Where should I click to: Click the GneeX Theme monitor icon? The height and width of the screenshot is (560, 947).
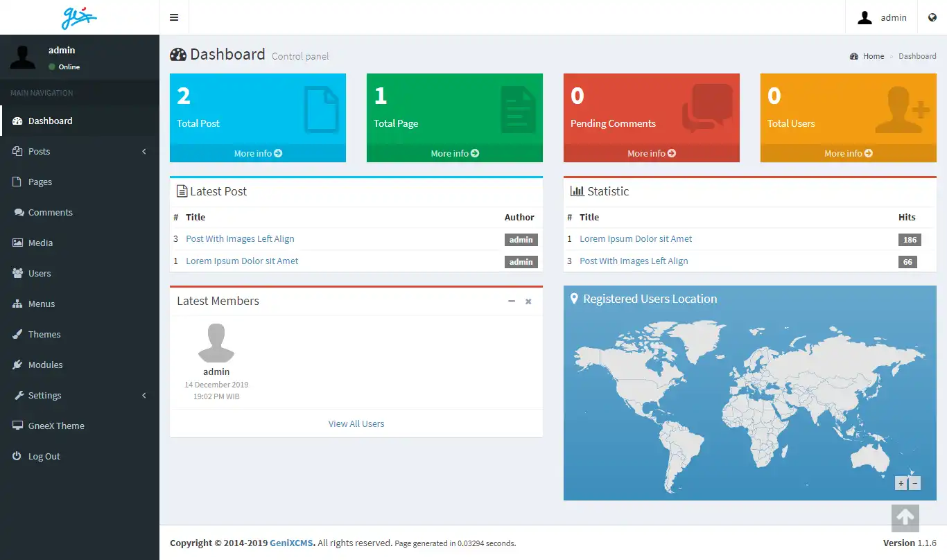pos(17,426)
